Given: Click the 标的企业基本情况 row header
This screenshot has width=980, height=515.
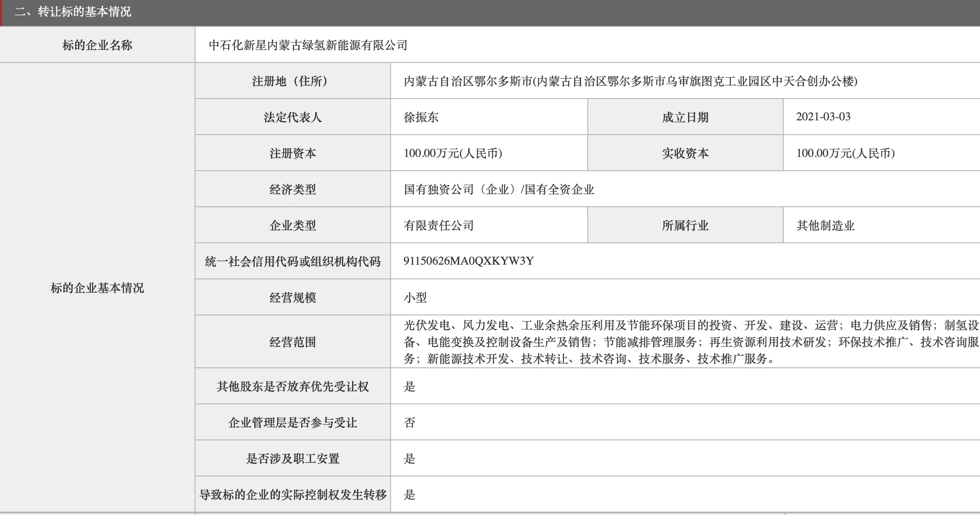Looking at the screenshot, I should (97, 288).
